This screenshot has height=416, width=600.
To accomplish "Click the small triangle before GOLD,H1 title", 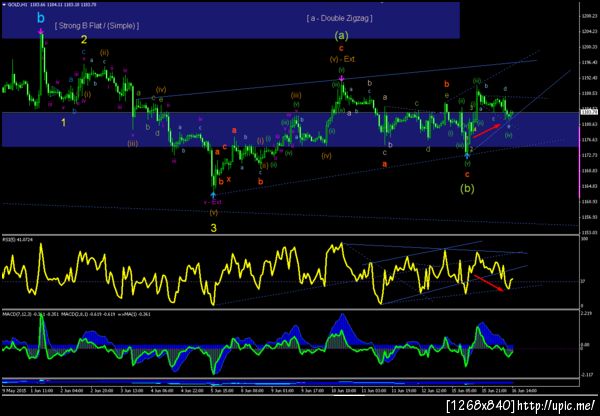I will (x=3, y=5).
